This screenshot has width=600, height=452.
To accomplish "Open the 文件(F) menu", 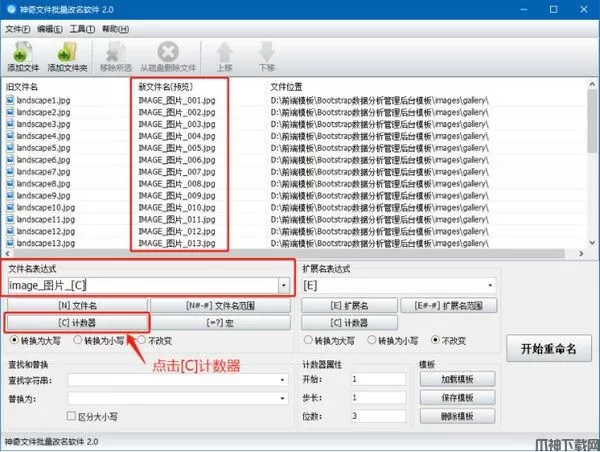I will pyautogui.click(x=18, y=29).
